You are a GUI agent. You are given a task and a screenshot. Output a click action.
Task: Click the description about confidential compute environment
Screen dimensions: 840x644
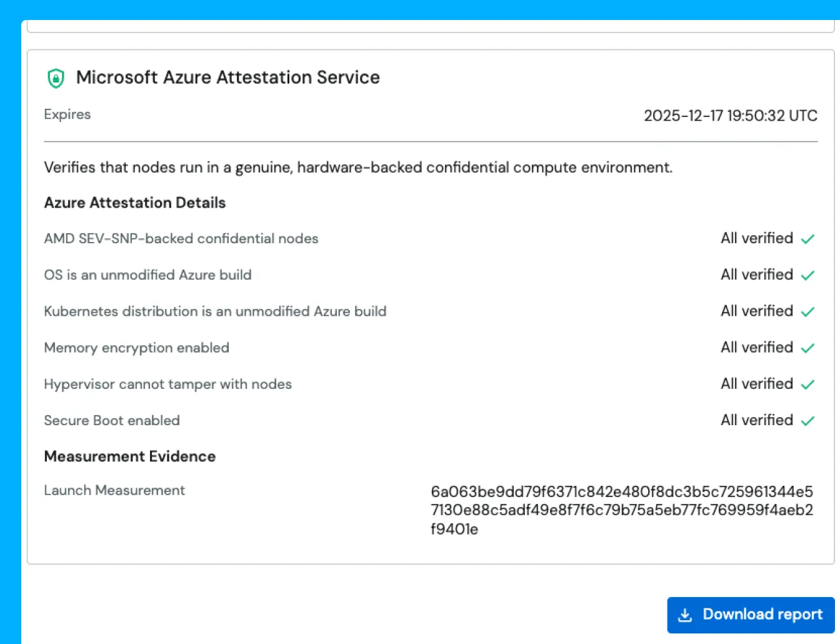(358, 168)
